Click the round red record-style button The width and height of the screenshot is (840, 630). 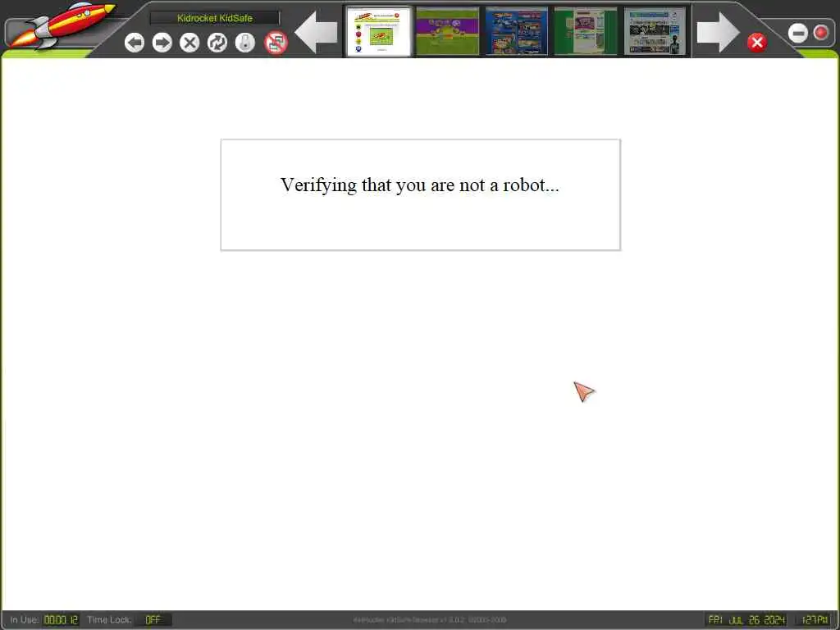820,33
